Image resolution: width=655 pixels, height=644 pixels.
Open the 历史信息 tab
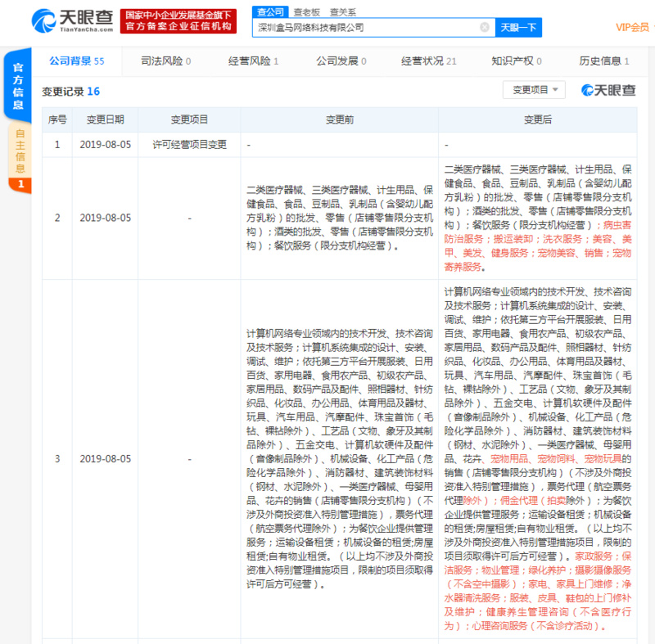[602, 61]
